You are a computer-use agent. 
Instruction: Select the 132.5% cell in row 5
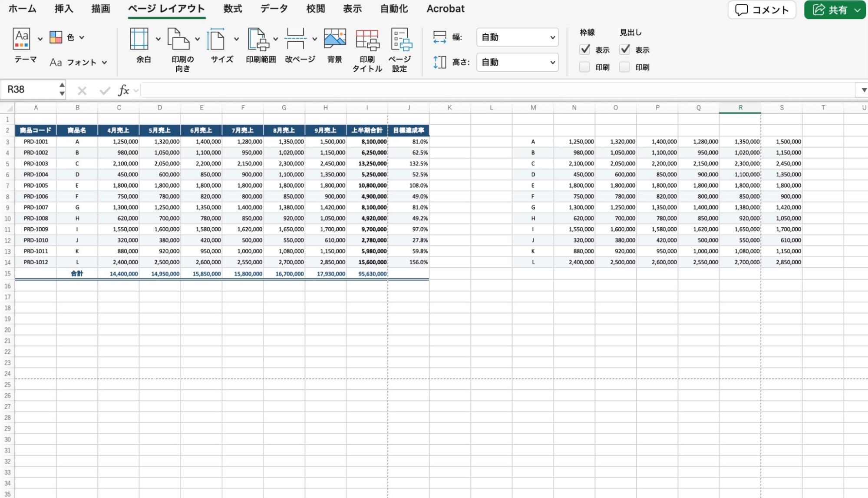(x=409, y=164)
